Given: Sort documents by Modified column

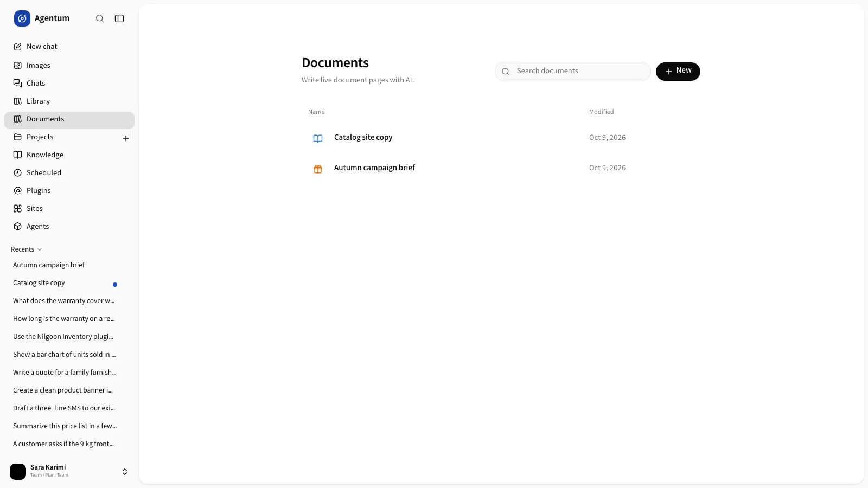Looking at the screenshot, I should [601, 112].
